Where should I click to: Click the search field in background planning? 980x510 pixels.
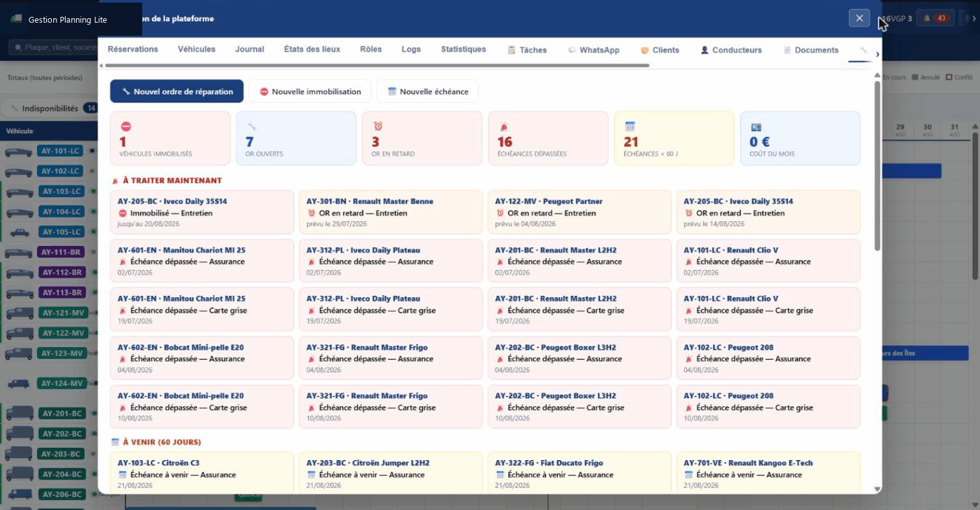tap(52, 48)
